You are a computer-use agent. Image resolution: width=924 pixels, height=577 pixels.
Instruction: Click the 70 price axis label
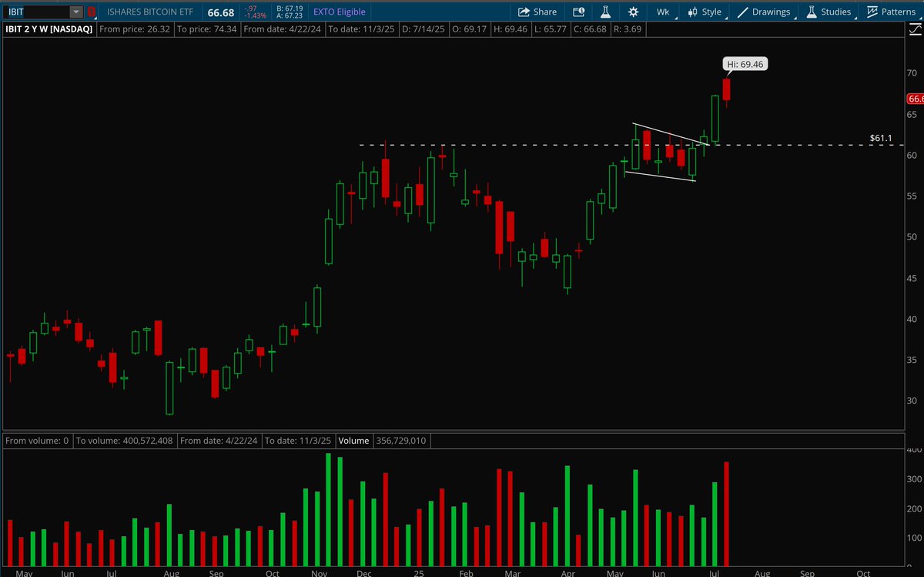coord(912,73)
